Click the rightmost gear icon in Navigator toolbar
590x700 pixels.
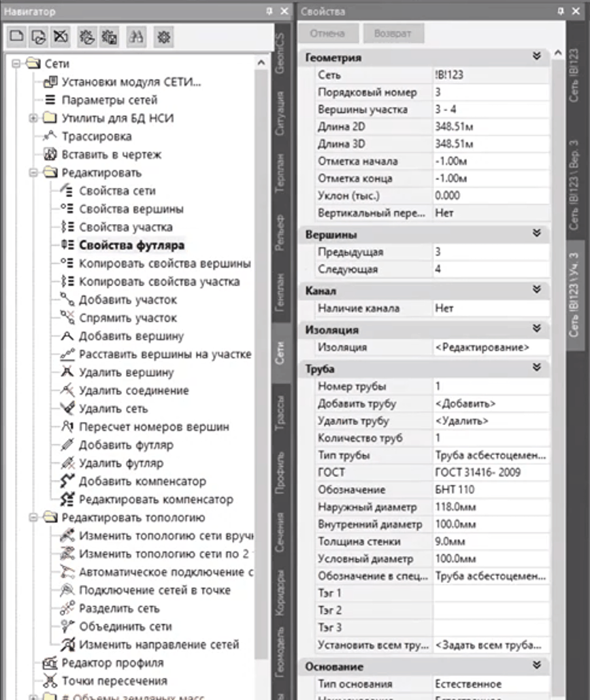163,37
